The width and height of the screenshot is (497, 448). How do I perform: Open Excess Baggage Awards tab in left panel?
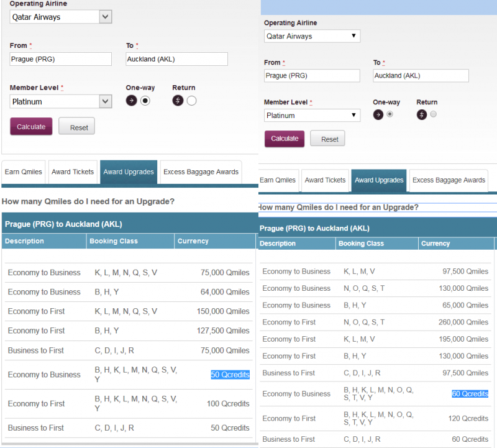201,172
